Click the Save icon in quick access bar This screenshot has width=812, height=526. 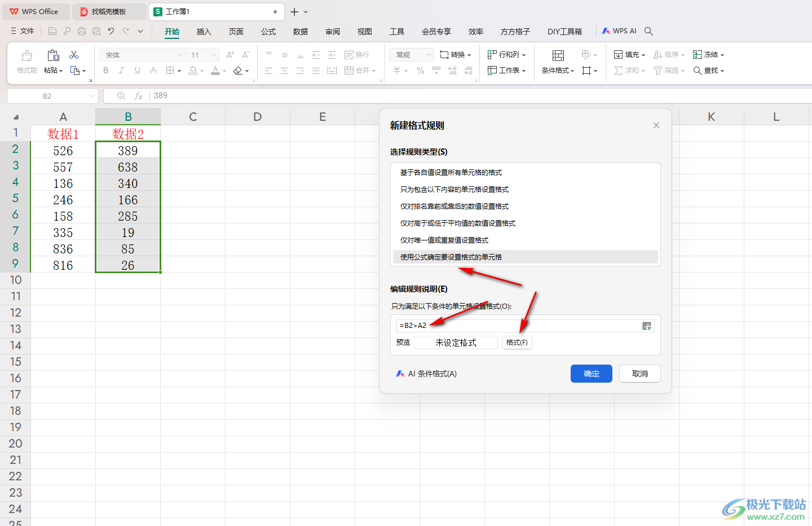click(52, 32)
